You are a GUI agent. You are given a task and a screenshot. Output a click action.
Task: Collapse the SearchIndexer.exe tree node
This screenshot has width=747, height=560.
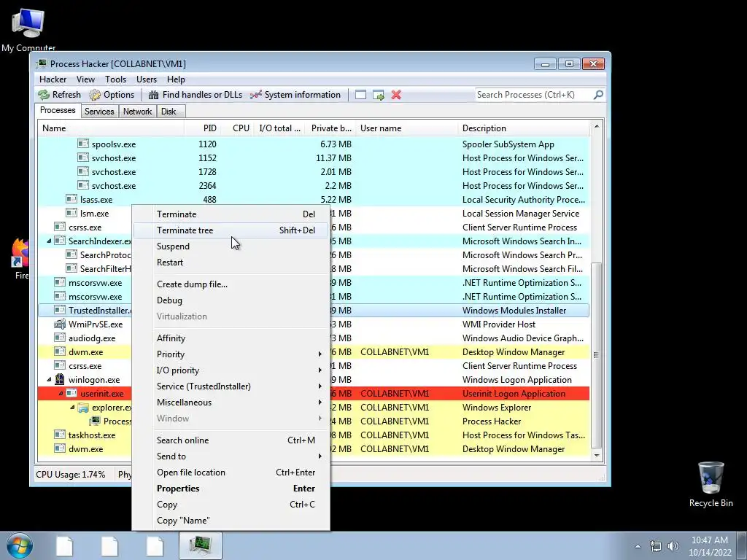coord(49,241)
